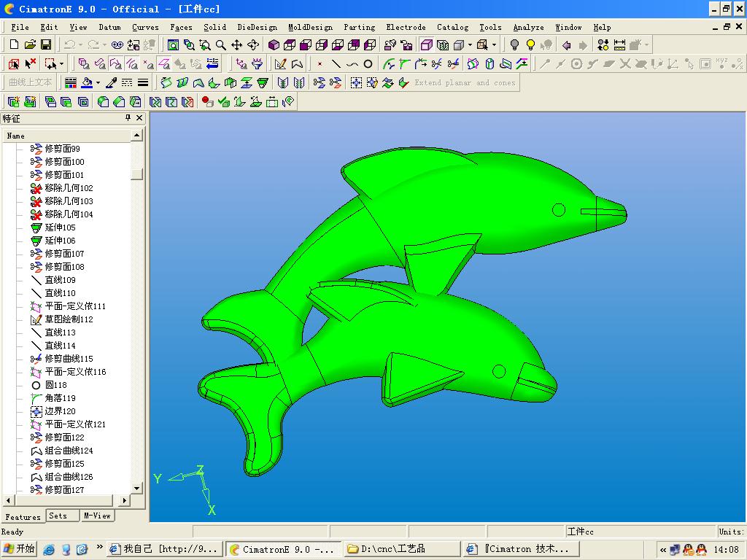The height and width of the screenshot is (560, 747).
Task: Click the yellow light bulb Show icon
Action: (x=530, y=44)
